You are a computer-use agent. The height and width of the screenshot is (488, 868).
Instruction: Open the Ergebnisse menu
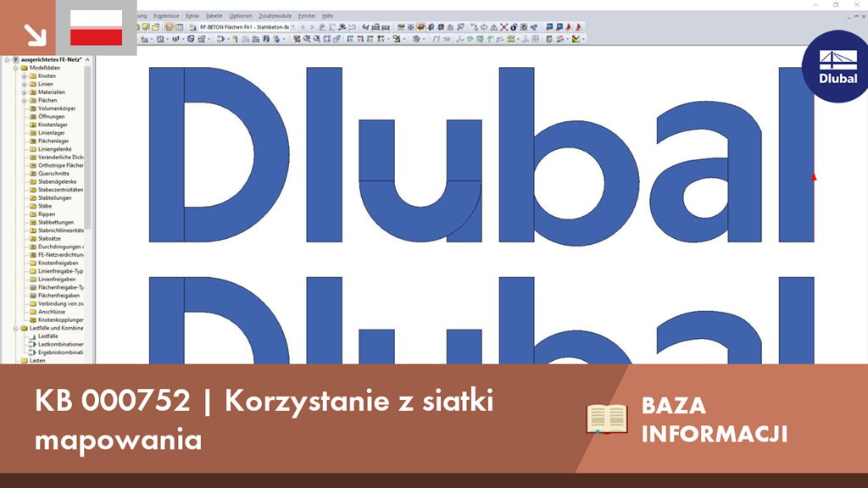coord(166,16)
